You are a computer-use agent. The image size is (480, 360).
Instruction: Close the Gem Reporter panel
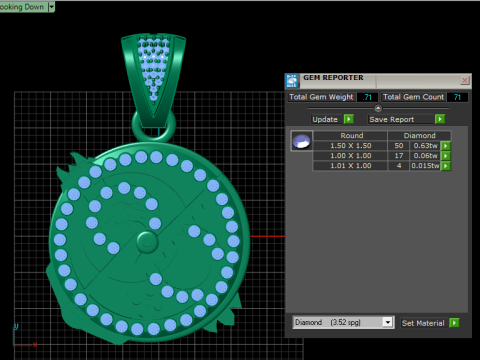[465, 80]
